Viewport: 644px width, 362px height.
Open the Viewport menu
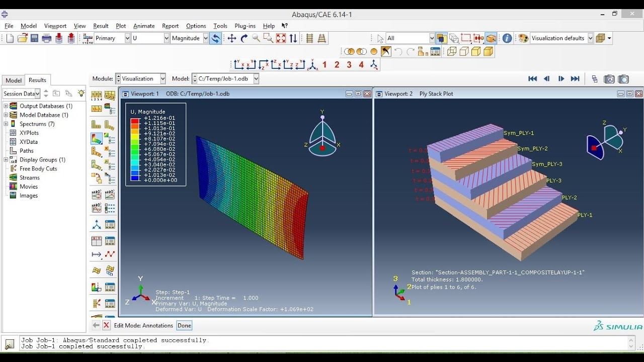55,26
